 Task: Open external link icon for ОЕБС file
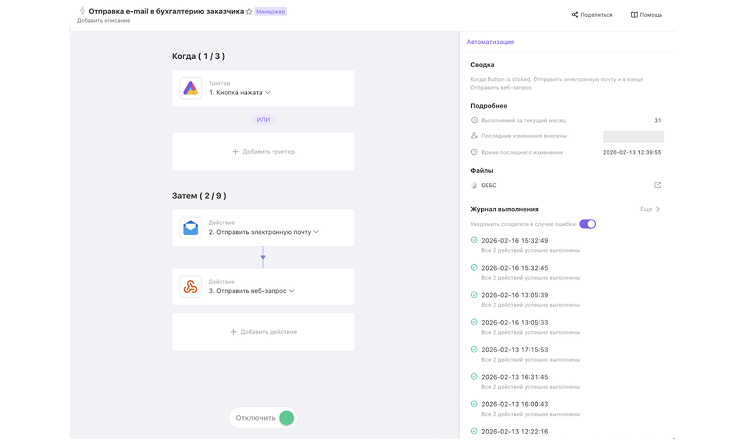click(x=657, y=185)
